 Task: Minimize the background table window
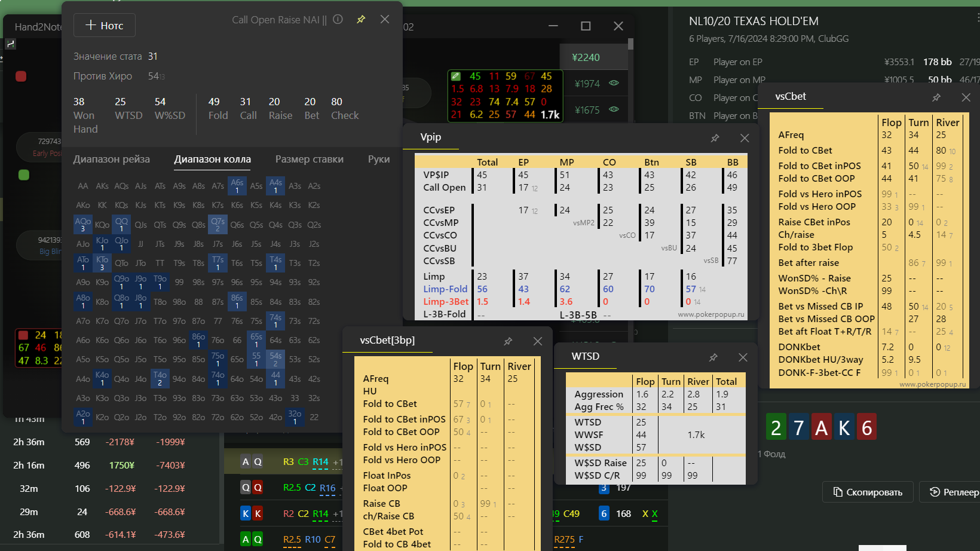[x=554, y=26]
